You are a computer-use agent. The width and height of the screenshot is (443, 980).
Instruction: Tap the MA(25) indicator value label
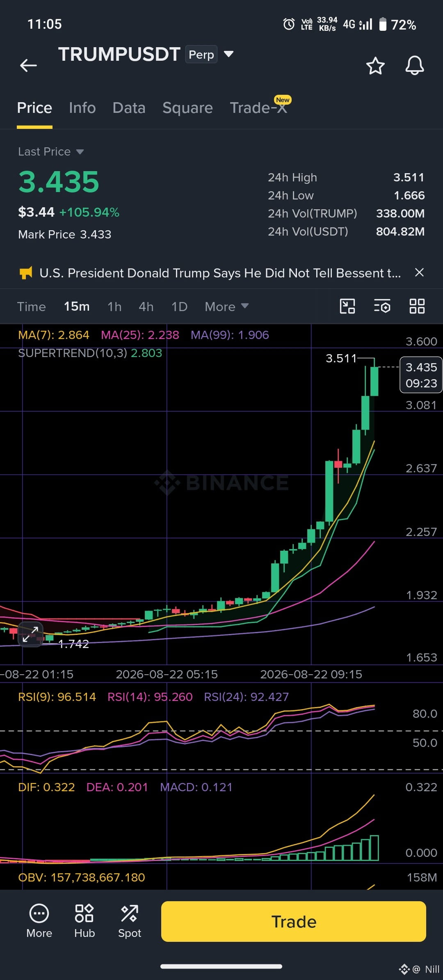pyautogui.click(x=140, y=335)
